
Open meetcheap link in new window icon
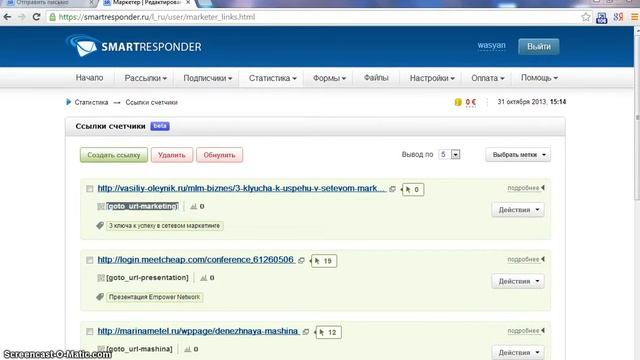[x=301, y=260]
